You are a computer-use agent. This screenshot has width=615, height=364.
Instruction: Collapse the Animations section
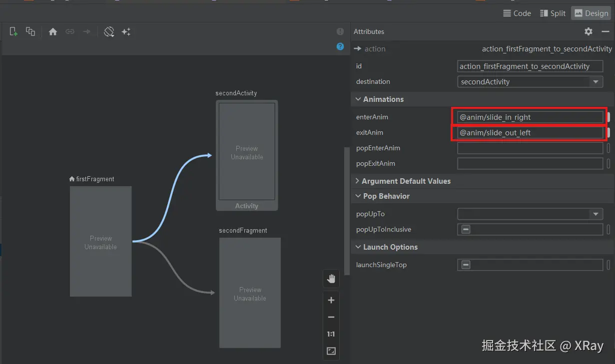358,99
